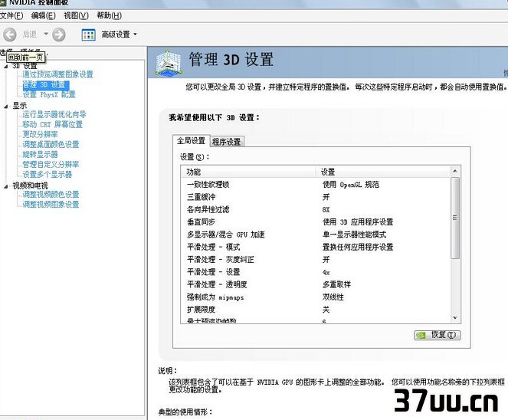Open the 编辑(E) menu
The image size is (508, 420).
[44, 15]
